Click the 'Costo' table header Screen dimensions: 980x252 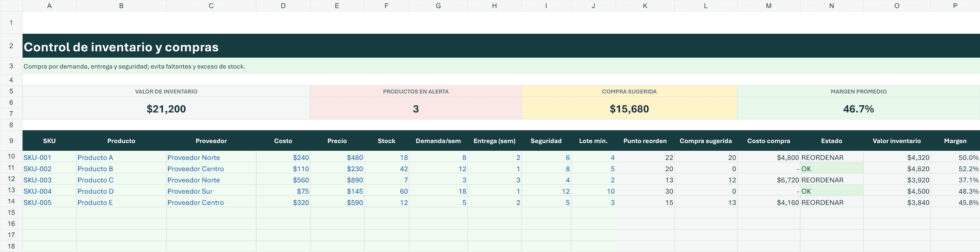(283, 141)
